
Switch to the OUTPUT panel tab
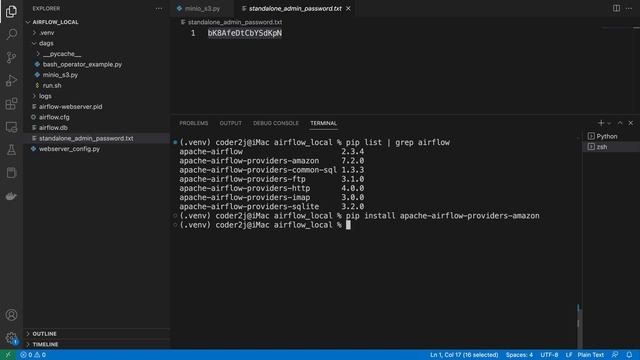tap(231, 123)
